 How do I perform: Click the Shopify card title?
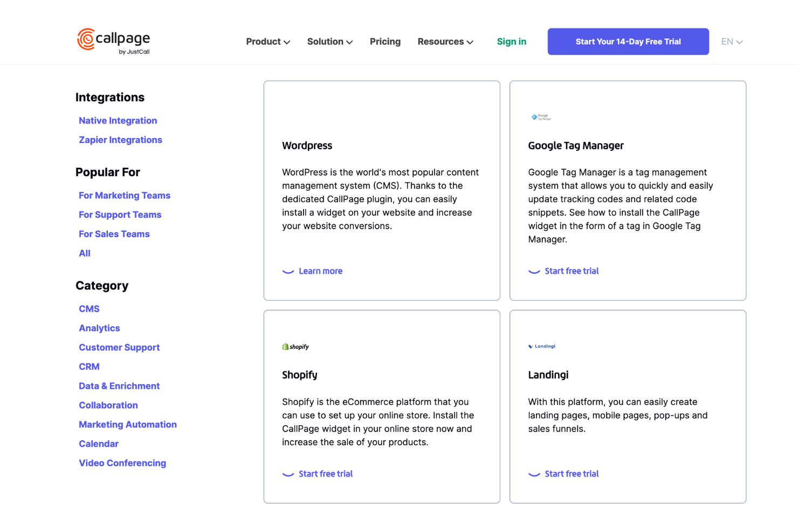pyautogui.click(x=300, y=375)
